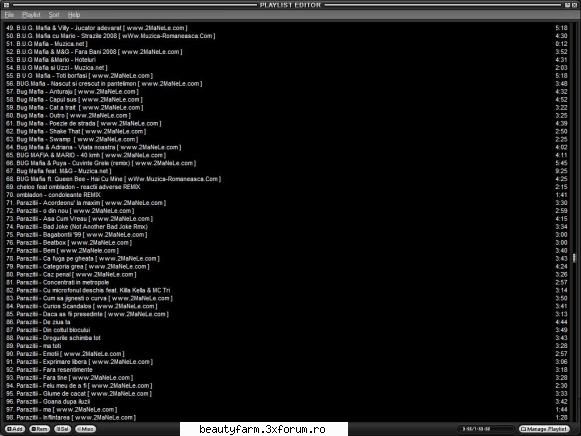Screen dimensions: 581x436
Task: Open the Sort menu
Action: (x=54, y=15)
